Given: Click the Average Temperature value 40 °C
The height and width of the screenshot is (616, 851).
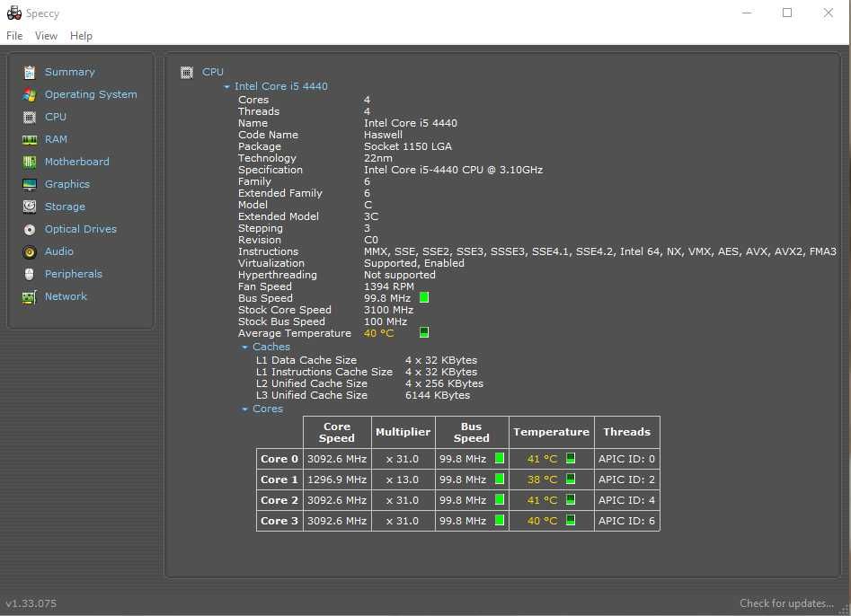Looking at the screenshot, I should tap(379, 333).
